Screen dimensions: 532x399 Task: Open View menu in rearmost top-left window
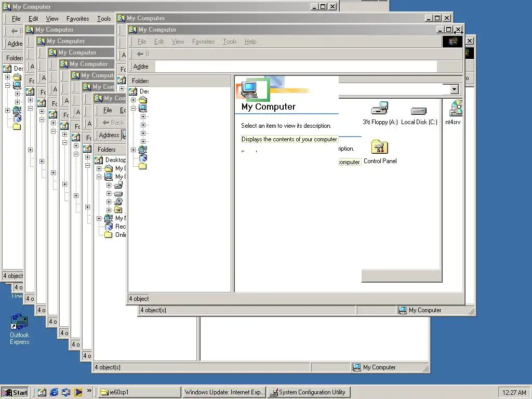point(52,19)
